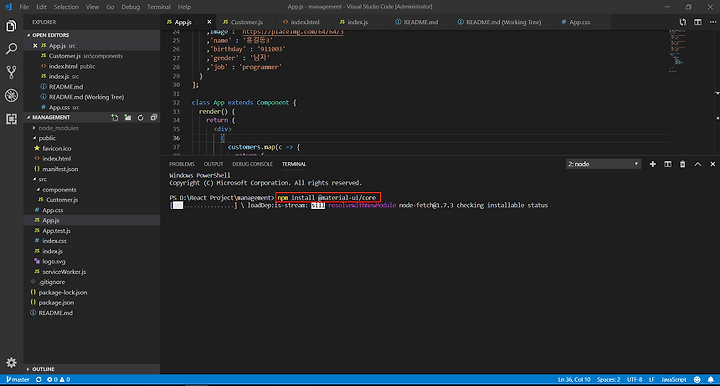Open notifications bell in status bar

710,380
